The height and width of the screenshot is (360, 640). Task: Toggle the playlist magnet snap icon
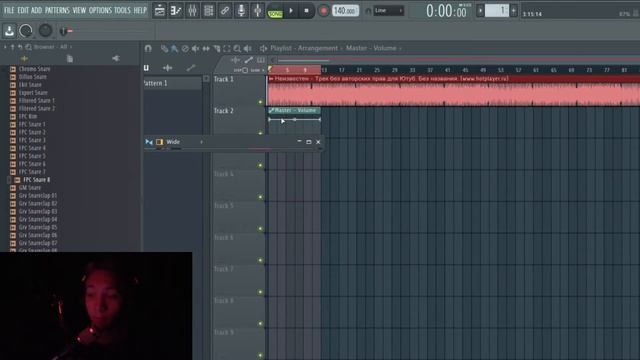coord(148,49)
